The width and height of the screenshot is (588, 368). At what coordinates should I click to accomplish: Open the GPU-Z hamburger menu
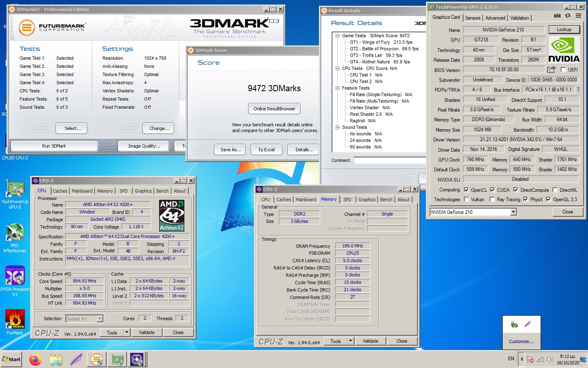(x=578, y=16)
